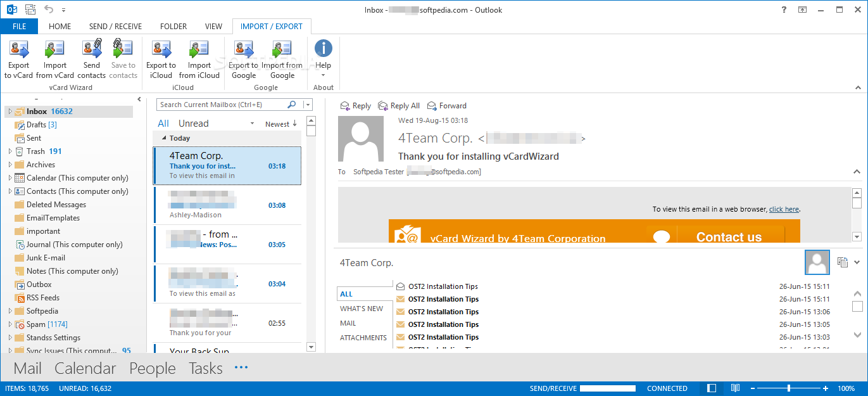The height and width of the screenshot is (396, 868).
Task: Collapse the people pane chevron
Action: (857, 262)
